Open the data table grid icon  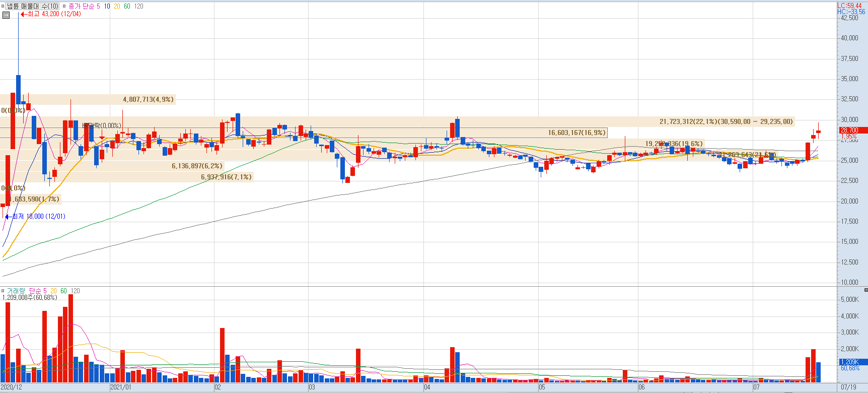(6, 15)
